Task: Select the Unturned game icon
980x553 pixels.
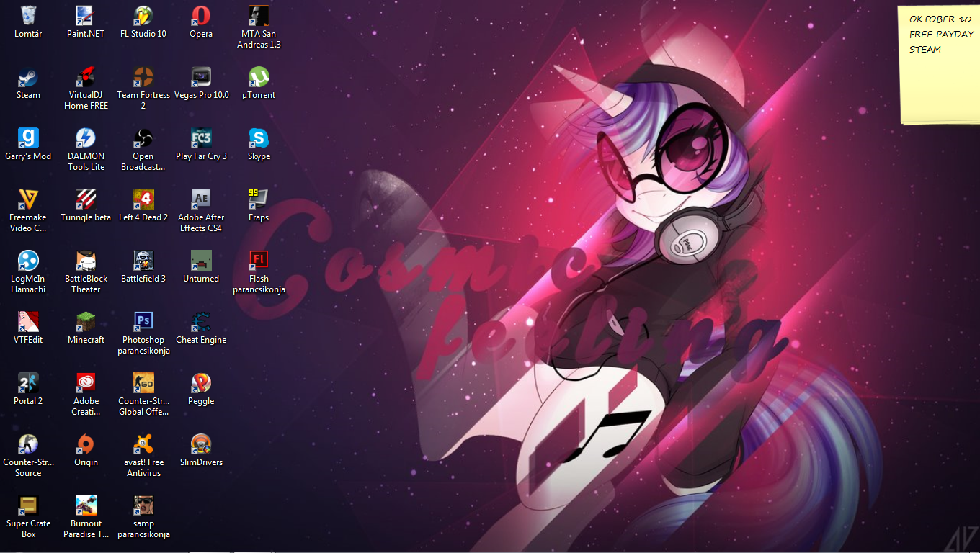Action: pyautogui.click(x=201, y=260)
